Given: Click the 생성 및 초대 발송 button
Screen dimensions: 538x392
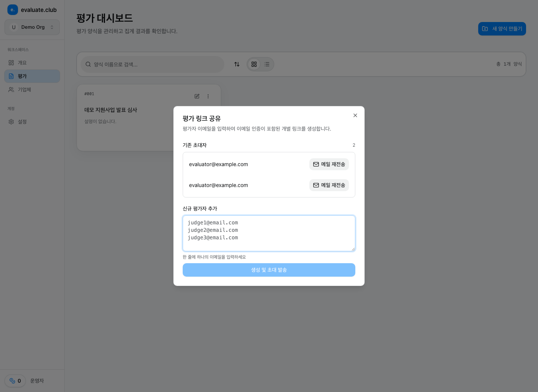Looking at the screenshot, I should point(269,270).
